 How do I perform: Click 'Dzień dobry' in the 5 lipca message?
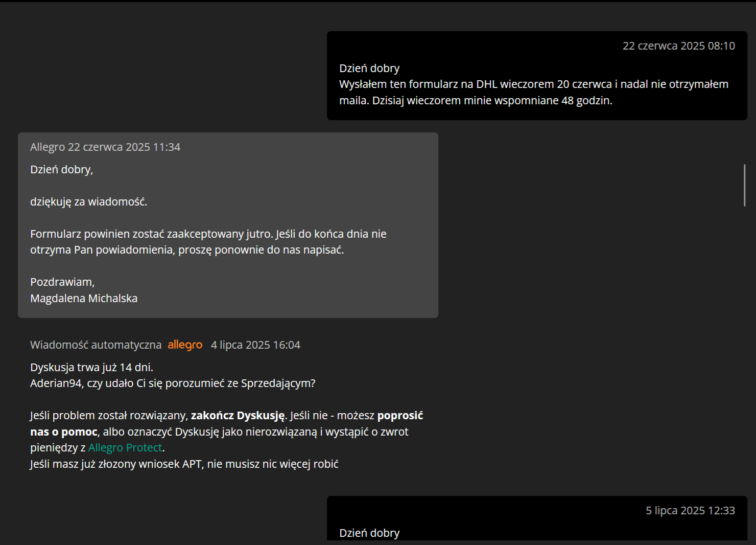tap(369, 533)
